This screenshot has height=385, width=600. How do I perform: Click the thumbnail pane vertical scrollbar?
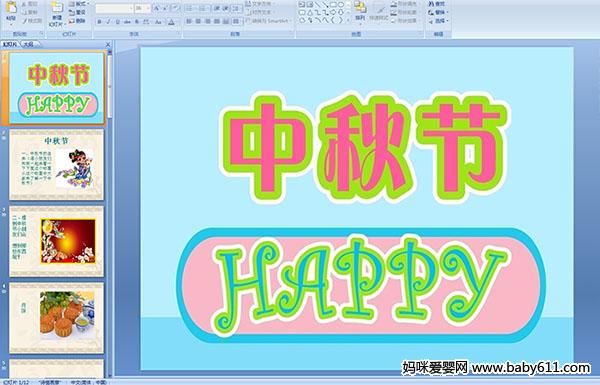(x=110, y=214)
